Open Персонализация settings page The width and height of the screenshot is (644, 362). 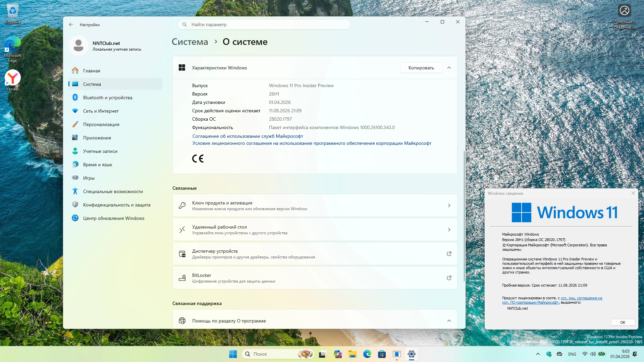(101, 124)
